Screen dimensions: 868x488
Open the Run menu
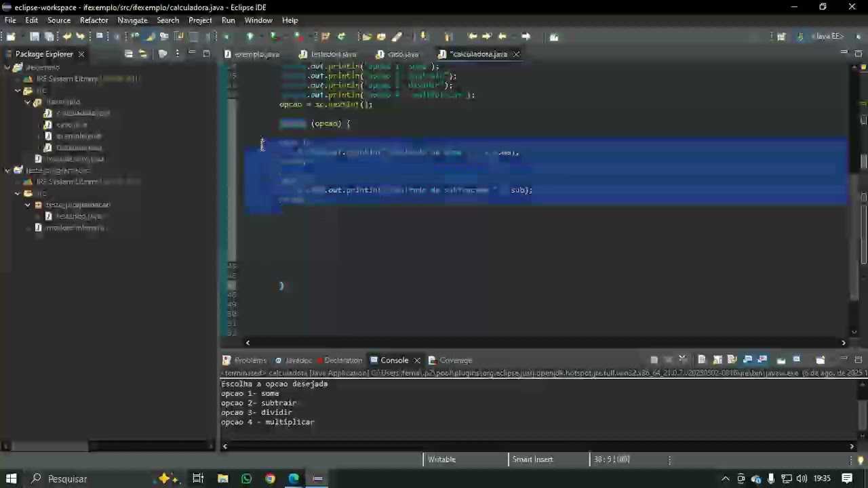click(228, 20)
